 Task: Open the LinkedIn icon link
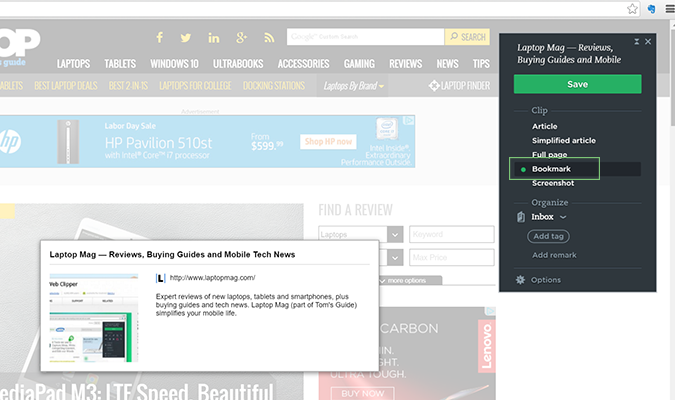point(214,38)
